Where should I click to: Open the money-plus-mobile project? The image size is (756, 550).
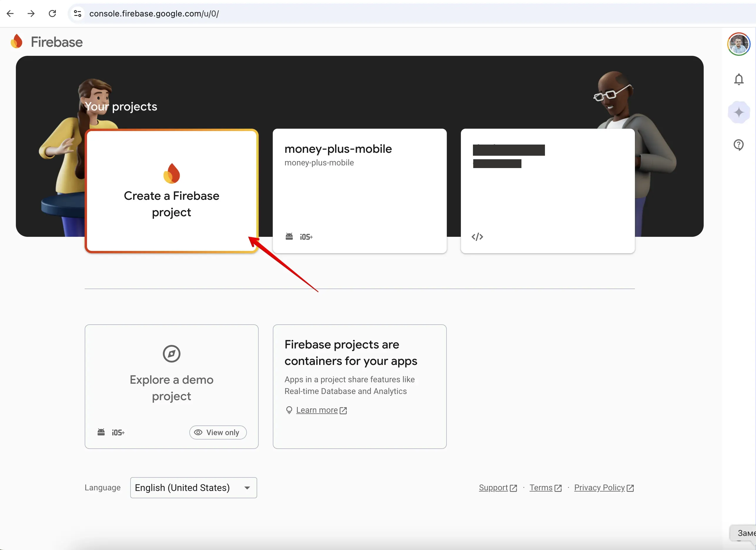(x=359, y=191)
